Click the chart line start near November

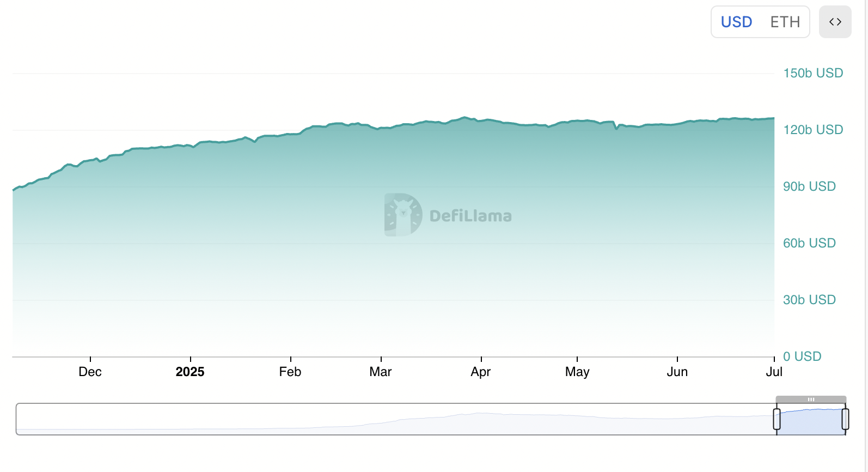[14, 190]
